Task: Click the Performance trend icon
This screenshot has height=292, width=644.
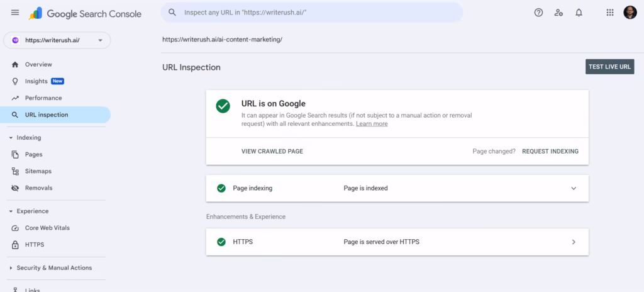Action: tap(15, 98)
